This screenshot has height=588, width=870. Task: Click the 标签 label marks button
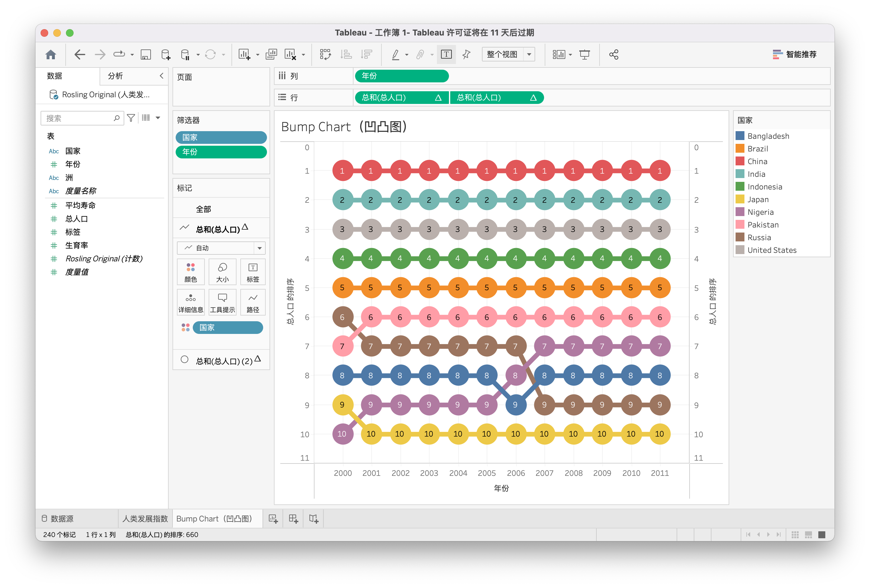click(253, 272)
